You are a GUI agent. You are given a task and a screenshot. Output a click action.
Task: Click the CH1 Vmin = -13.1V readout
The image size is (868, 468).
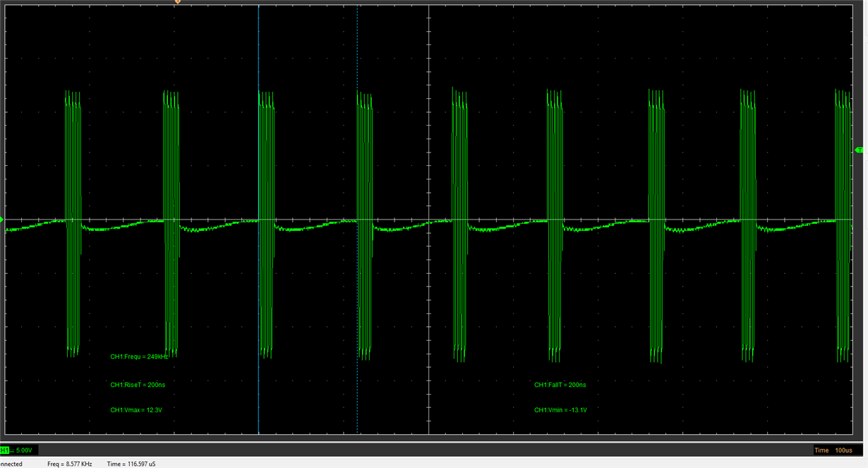[561, 410]
